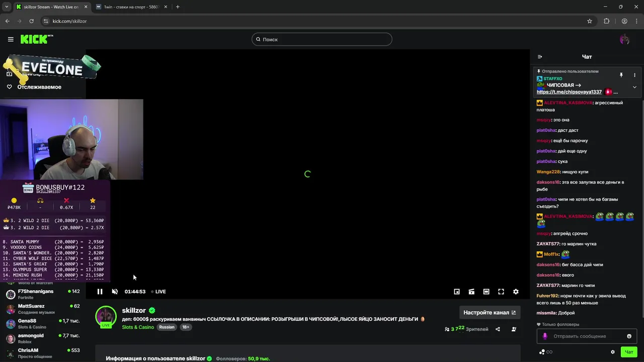Click the 3 722 Зрителей viewer count
The height and width of the screenshot is (362, 644).
[466, 329]
